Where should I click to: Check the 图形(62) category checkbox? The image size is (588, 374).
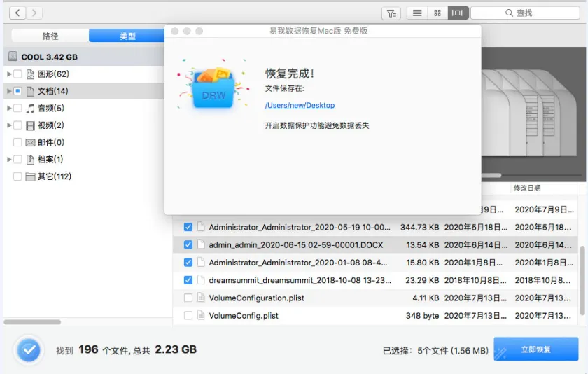point(17,74)
